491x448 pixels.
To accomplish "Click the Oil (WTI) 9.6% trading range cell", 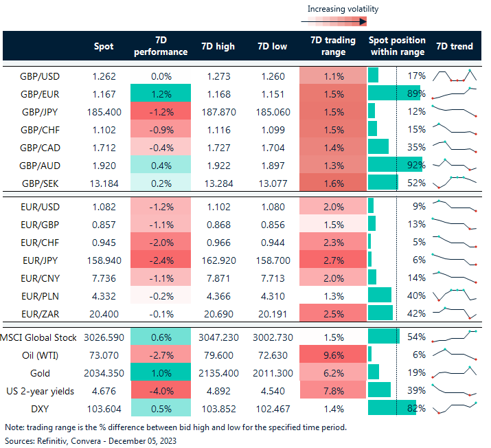I will coord(333,354).
